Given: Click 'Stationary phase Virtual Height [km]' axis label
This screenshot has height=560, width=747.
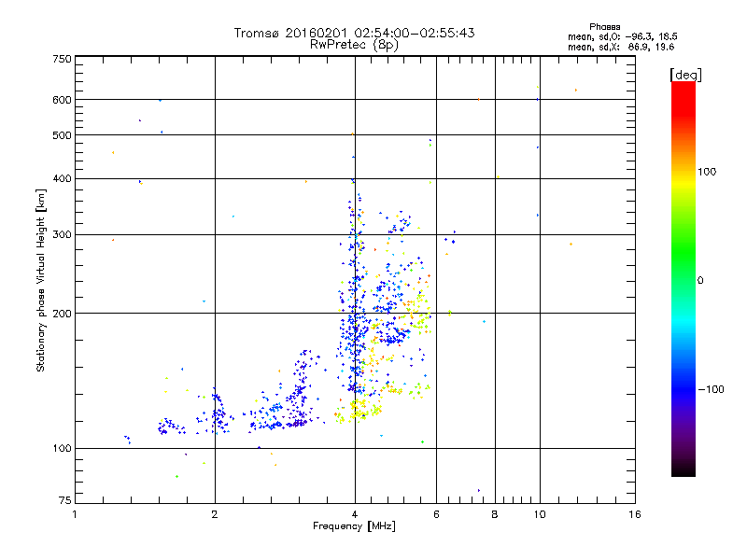Looking at the screenshot, I should point(41,280).
